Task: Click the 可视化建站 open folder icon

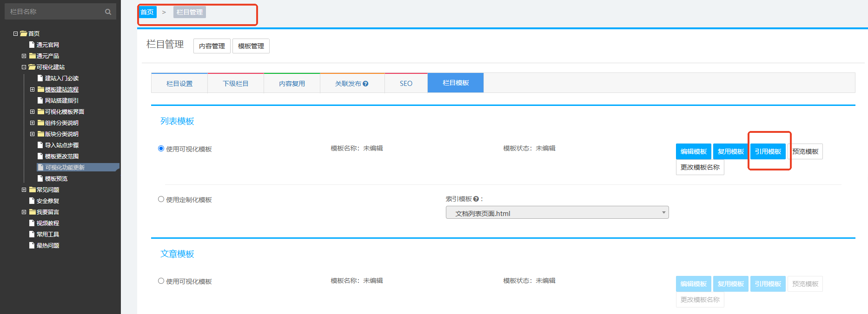Action: (x=32, y=67)
